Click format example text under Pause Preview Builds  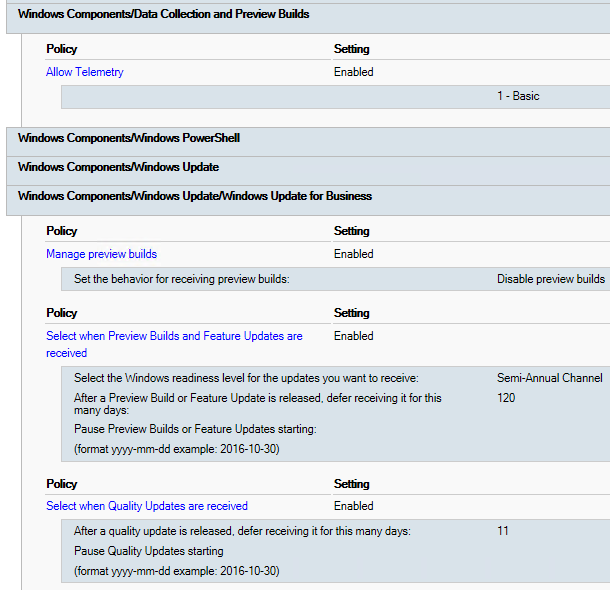click(177, 449)
